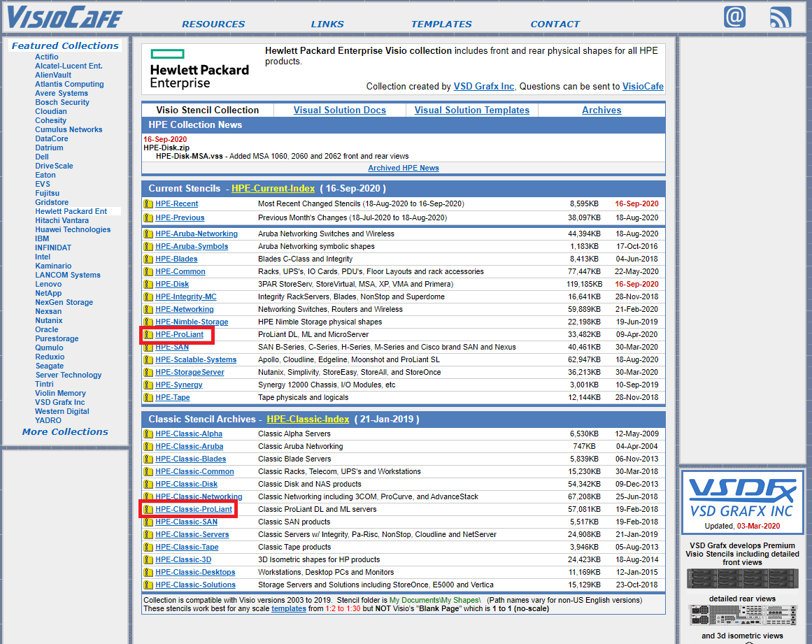Open the CONTACT menu
812x644 pixels.
[555, 24]
